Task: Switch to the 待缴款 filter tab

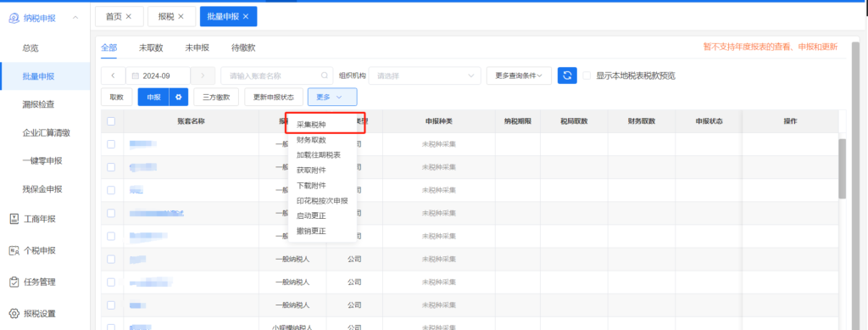Action: (x=243, y=48)
